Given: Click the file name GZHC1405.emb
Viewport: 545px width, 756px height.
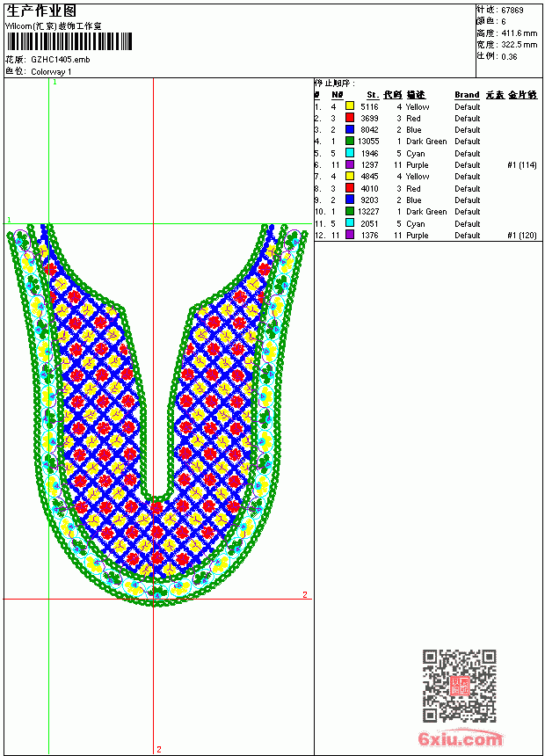Looking at the screenshot, I should 61,59.
